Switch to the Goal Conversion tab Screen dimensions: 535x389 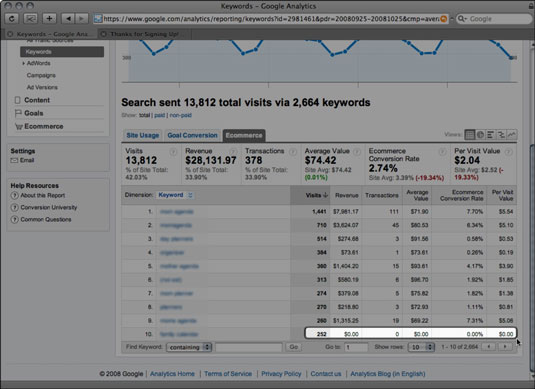pos(192,135)
